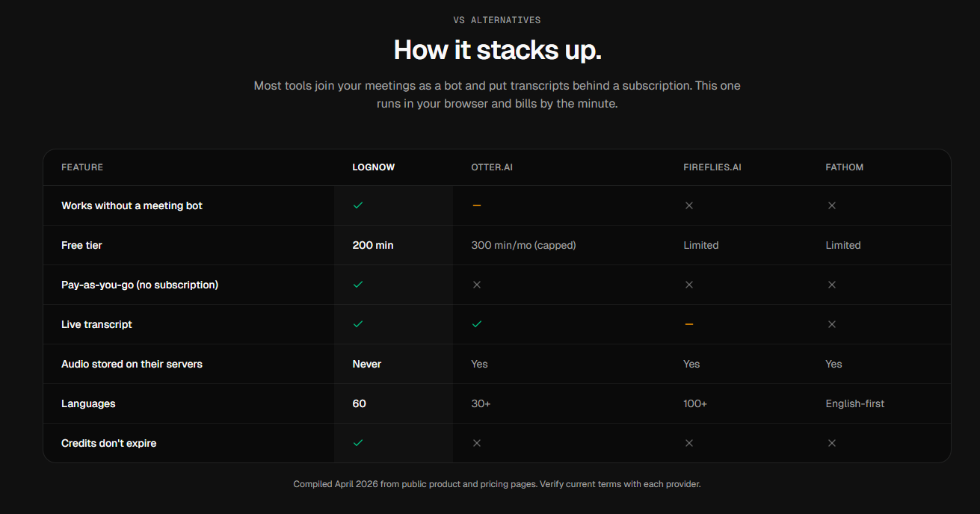Click Fireflies.ai X in meeting bot row
Viewport: 980px width, 514px height.
pos(689,205)
